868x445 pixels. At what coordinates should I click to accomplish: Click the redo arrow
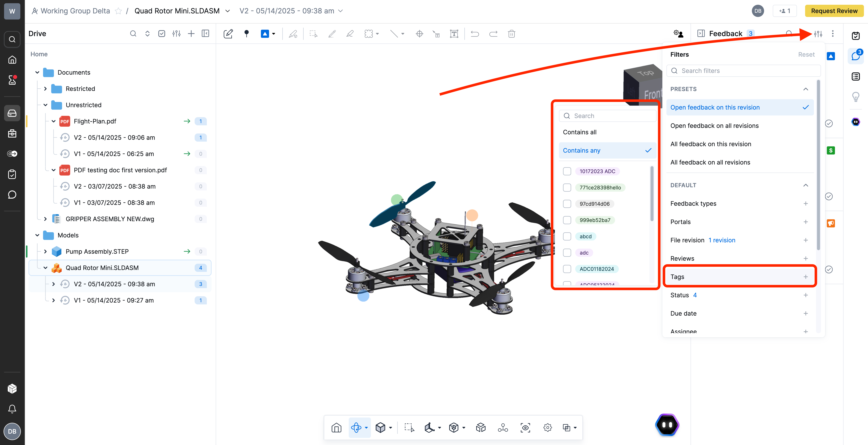tap(493, 34)
